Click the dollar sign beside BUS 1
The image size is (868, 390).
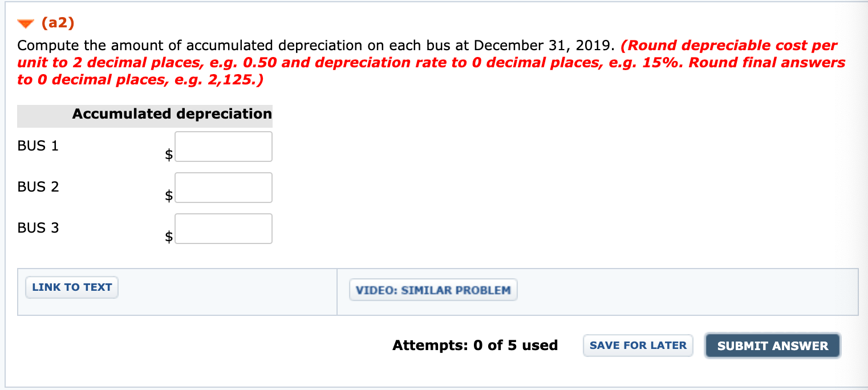coord(168,155)
